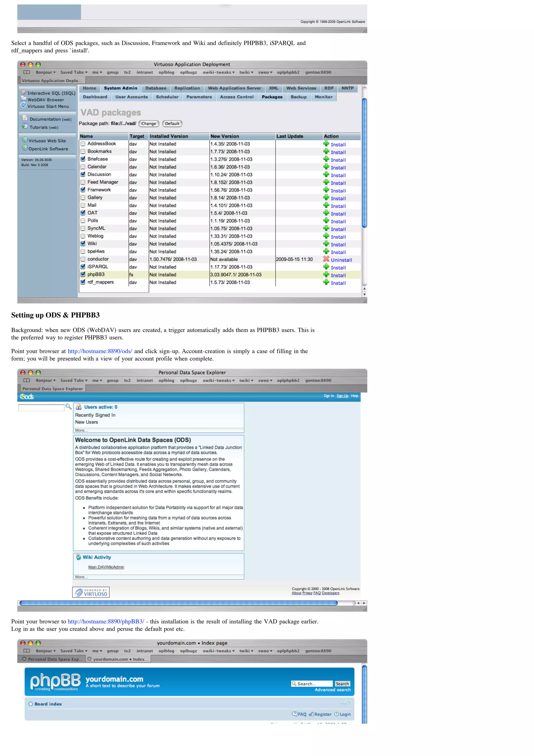Click the green plus icon in Calendar row

pyautogui.click(x=326, y=167)
